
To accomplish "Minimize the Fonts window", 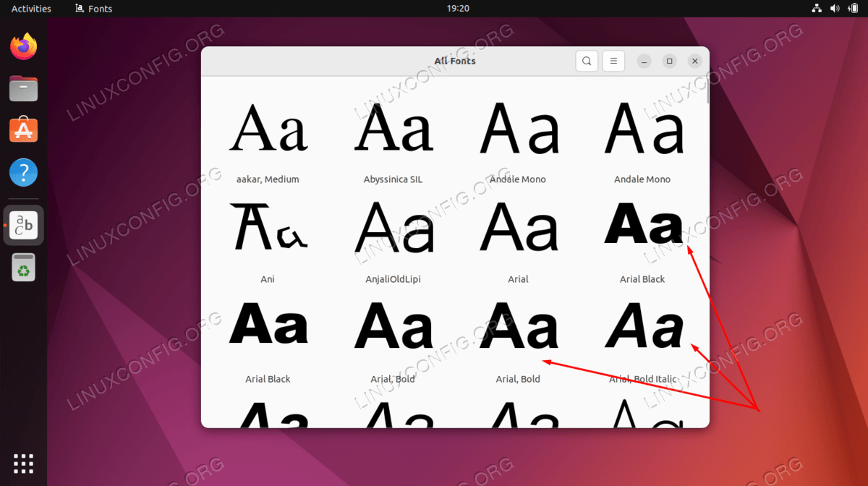I will (x=644, y=61).
